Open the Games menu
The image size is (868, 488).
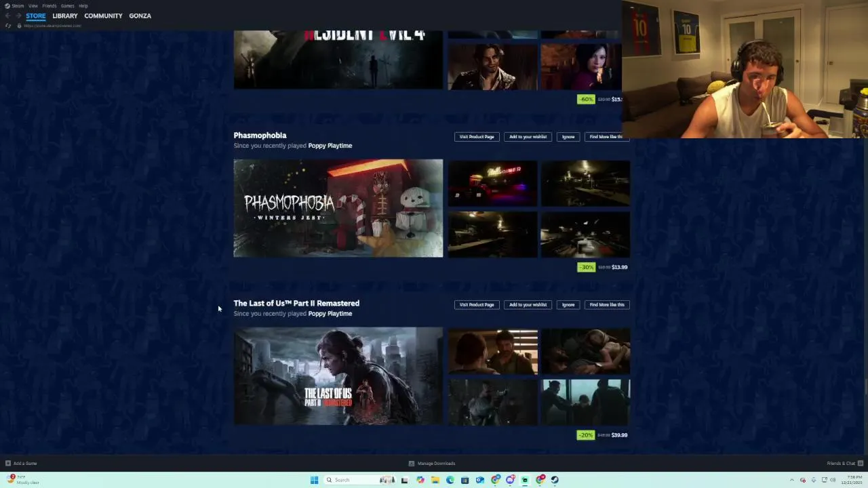(x=67, y=5)
